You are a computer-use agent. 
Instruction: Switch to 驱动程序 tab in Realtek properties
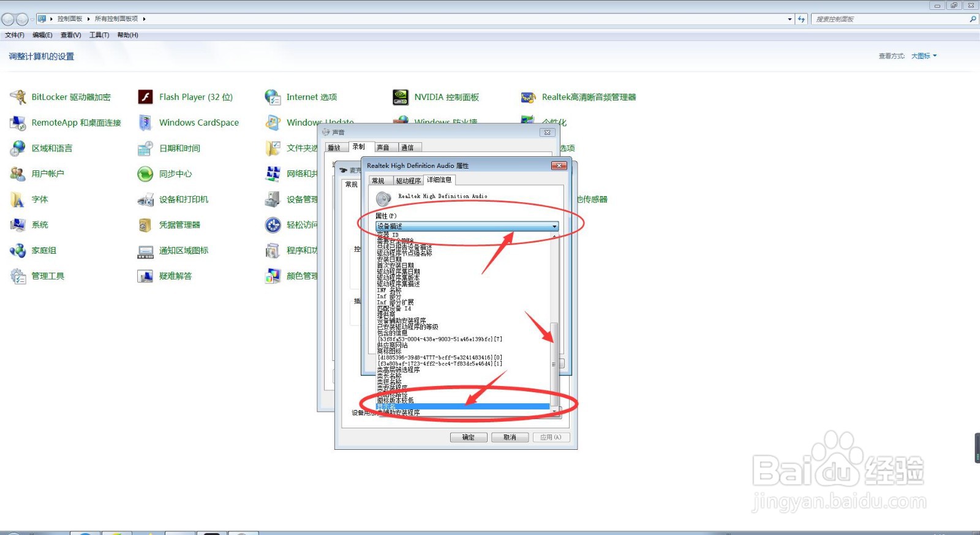coord(408,181)
